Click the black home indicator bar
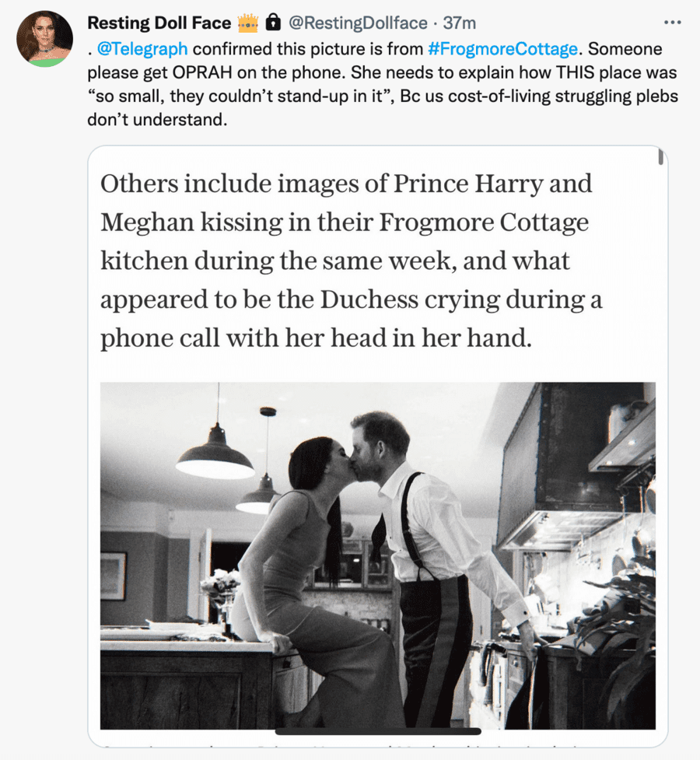Viewport: 700px width, 760px height. [x=378, y=731]
